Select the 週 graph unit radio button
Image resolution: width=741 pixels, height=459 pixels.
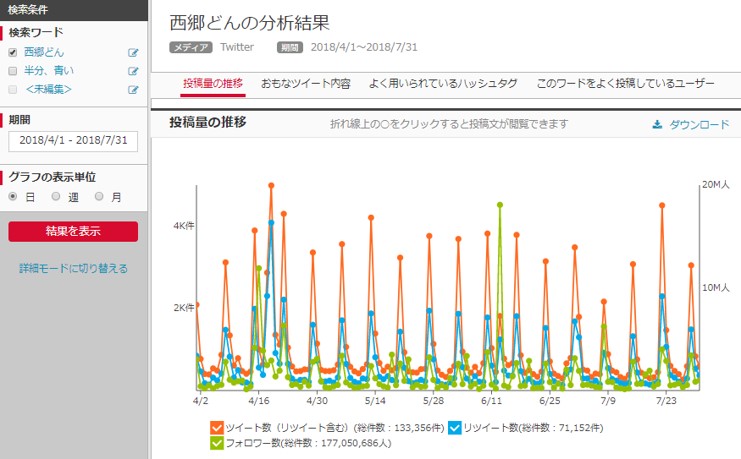coord(56,197)
